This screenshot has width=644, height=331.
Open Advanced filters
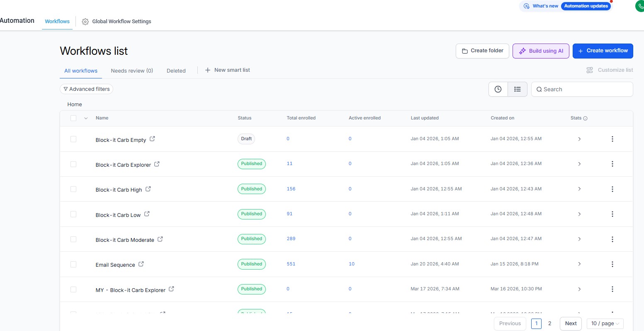86,89
